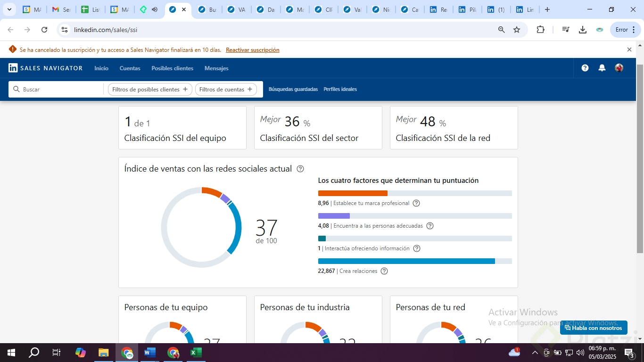Click the help icon next to 'Crea relaciones'
Viewport: 644px width, 362px height.
pos(384,271)
